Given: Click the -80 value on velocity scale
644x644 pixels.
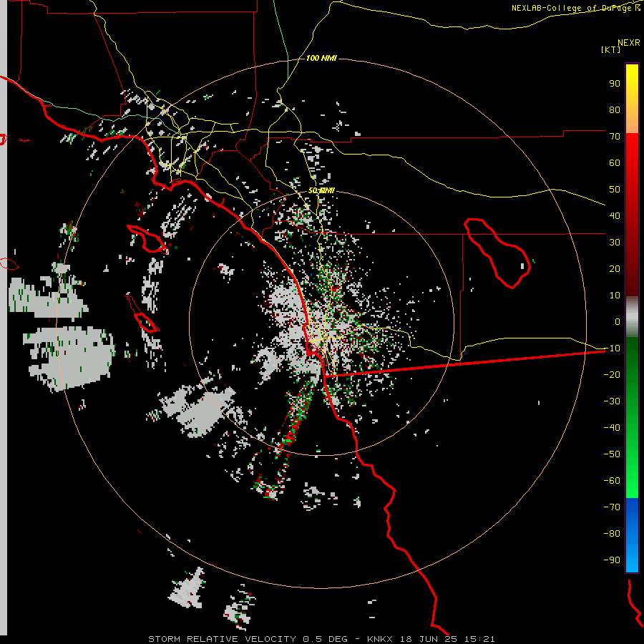Looking at the screenshot, I should point(612,534).
